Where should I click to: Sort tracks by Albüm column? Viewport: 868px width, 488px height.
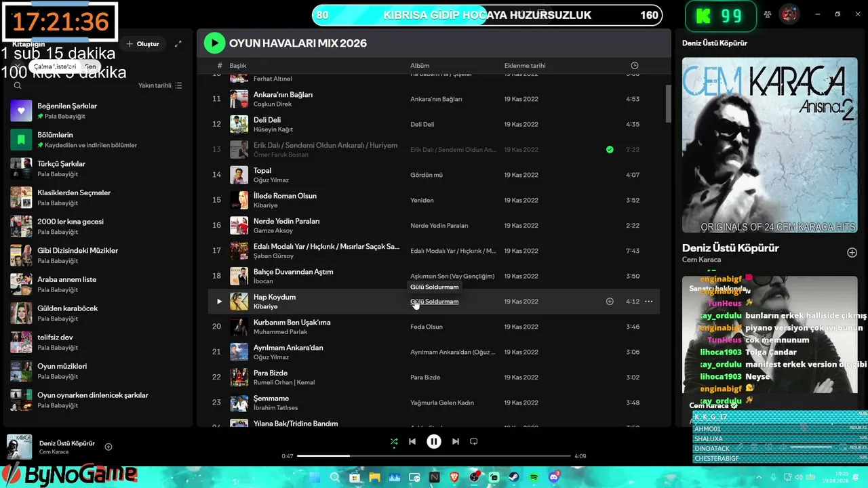tap(420, 66)
